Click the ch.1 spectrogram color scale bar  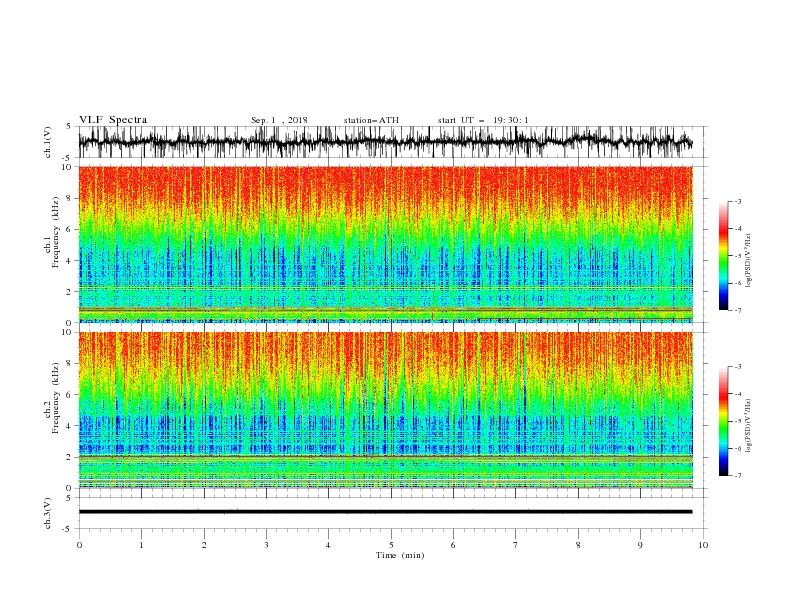click(723, 256)
